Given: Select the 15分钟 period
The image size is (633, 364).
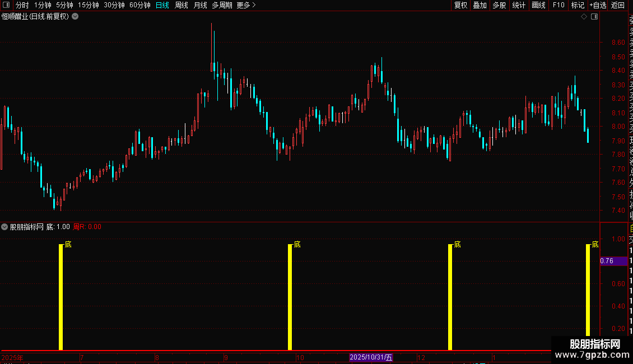Looking at the screenshot, I should point(88,5).
